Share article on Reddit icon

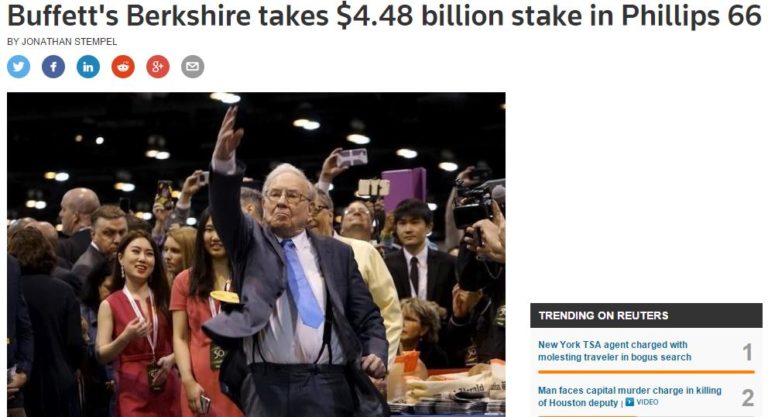point(123,67)
